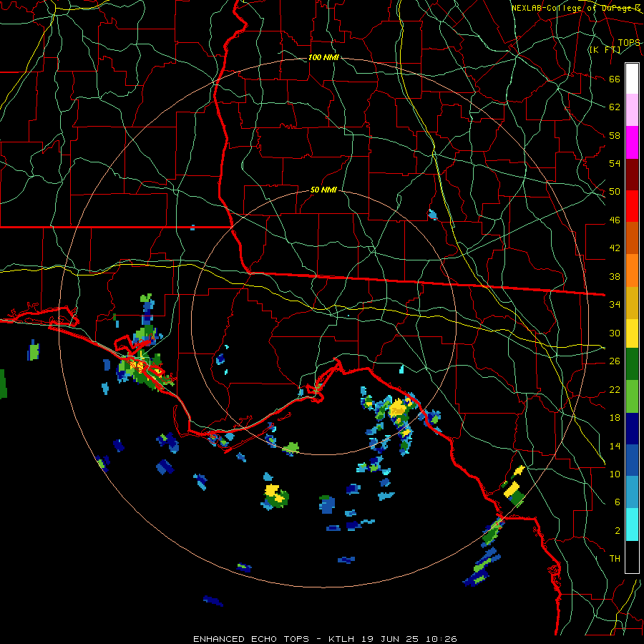644x644 pixels.
Task: Click the "K FT" units label
Action: click(605, 49)
